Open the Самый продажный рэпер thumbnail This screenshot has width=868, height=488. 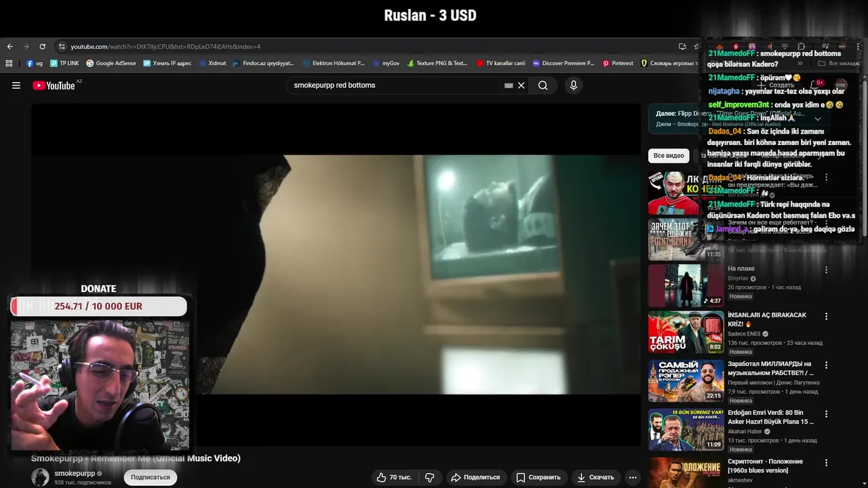coord(686,381)
